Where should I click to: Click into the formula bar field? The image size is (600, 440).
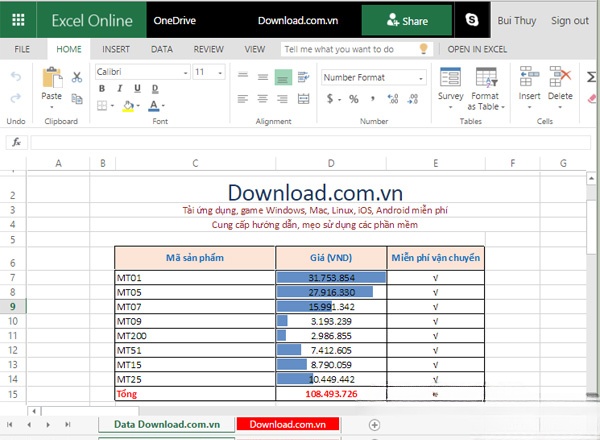tap(310, 142)
